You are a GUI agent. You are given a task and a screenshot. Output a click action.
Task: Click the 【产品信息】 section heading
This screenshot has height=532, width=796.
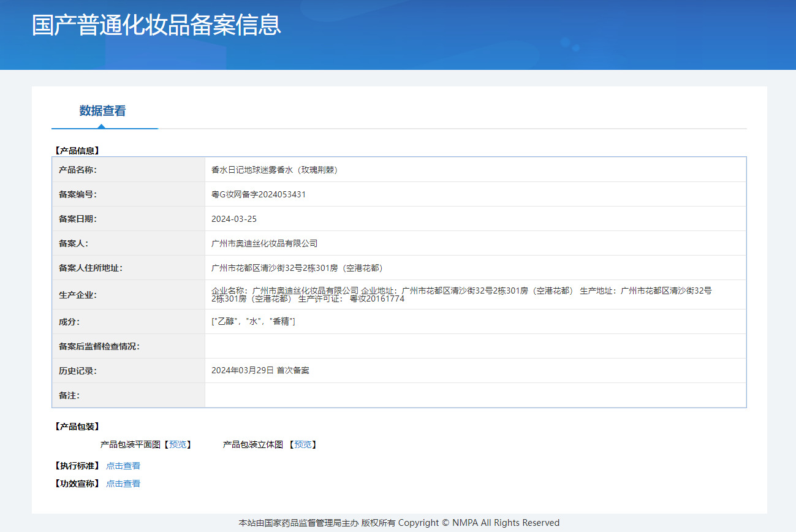point(77,150)
